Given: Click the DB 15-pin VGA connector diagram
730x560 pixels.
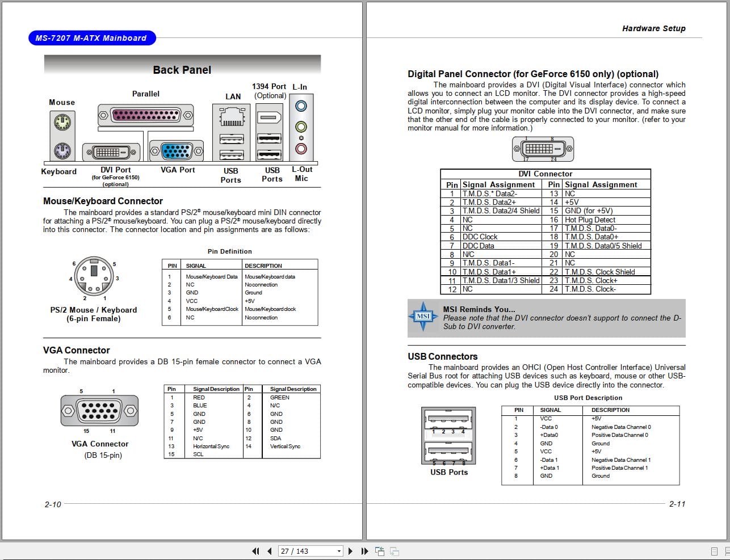Looking at the screenshot, I should point(99,410).
